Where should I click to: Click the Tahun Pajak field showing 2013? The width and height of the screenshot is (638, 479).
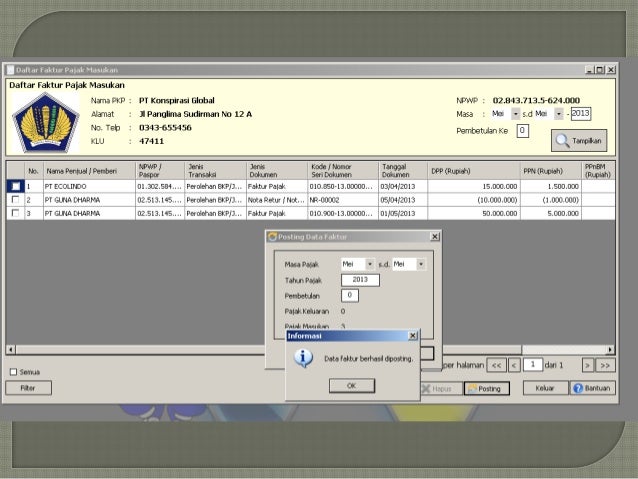point(360,280)
